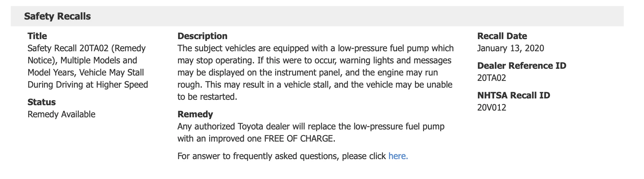Click 'Vehicle May Stall' line in title
644x179 pixels.
click(111, 72)
